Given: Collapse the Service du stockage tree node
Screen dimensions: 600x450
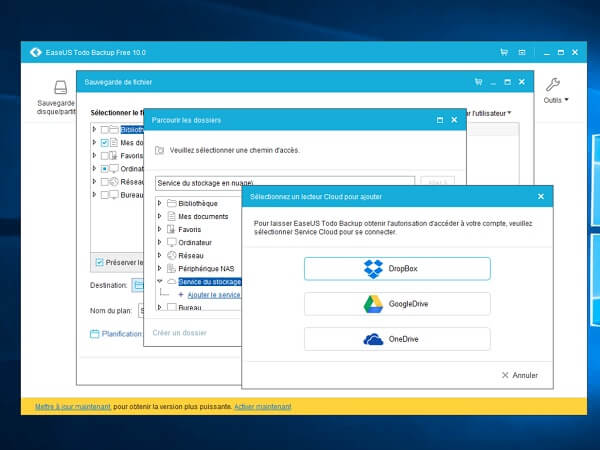Looking at the screenshot, I should 160,281.
